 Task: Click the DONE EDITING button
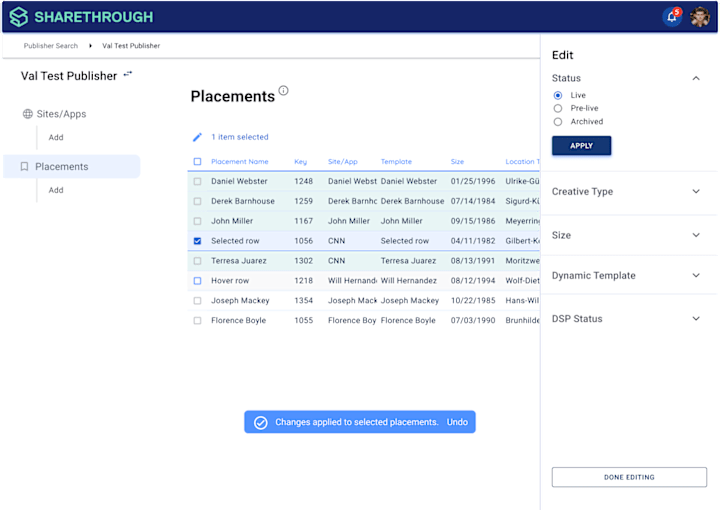tap(629, 477)
